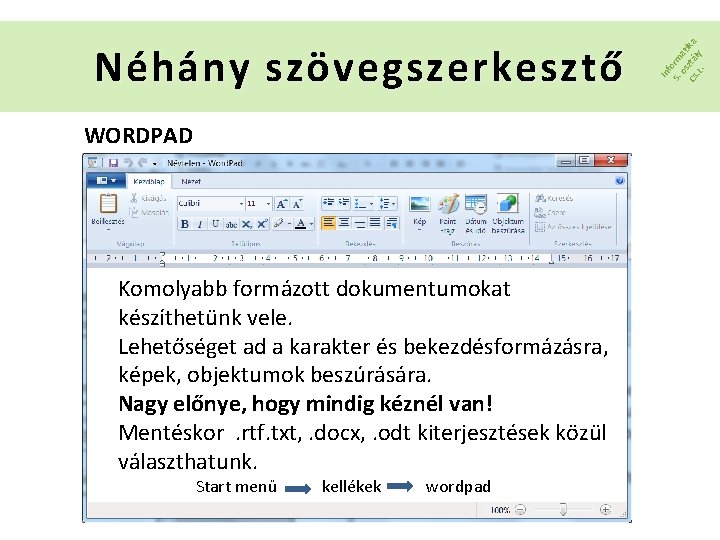Click the Redo arrow in quick access toolbar

(x=143, y=163)
